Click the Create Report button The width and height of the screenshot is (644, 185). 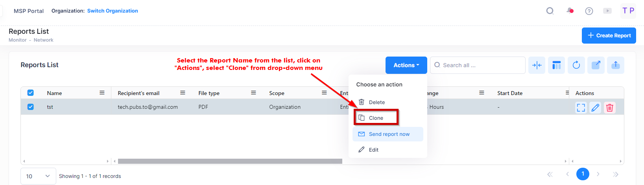point(609,35)
